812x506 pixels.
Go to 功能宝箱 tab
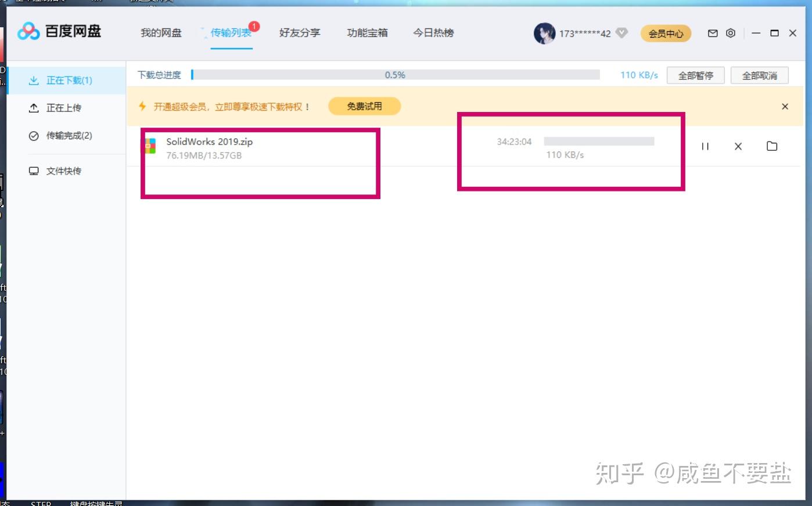pos(367,33)
